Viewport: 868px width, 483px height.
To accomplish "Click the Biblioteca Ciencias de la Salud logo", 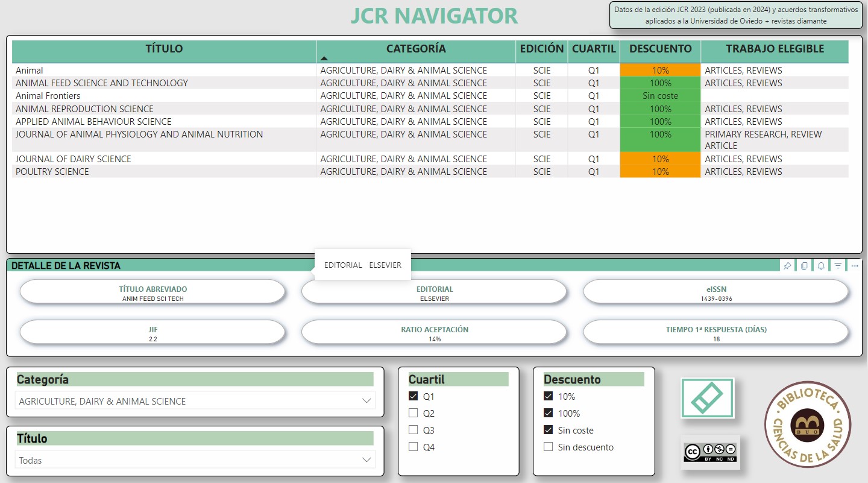I will [x=807, y=424].
